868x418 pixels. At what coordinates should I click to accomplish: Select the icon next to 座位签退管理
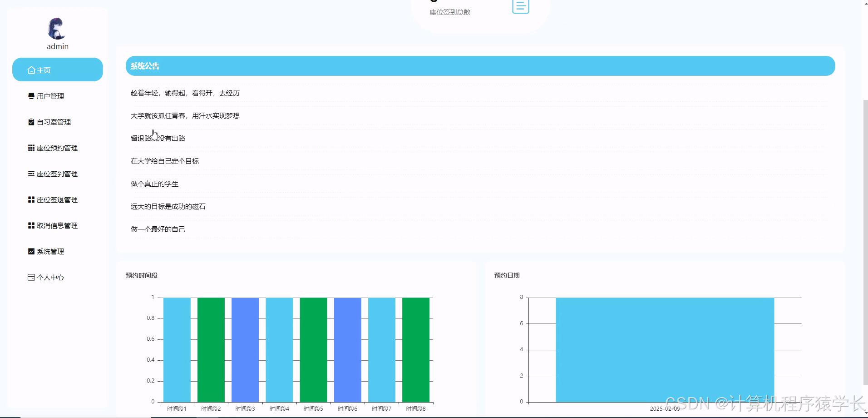pos(31,199)
